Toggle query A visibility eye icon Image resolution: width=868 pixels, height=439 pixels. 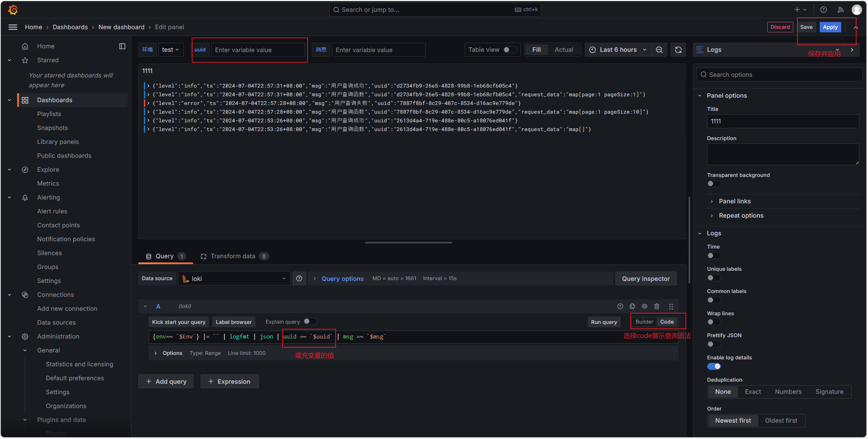pos(645,306)
